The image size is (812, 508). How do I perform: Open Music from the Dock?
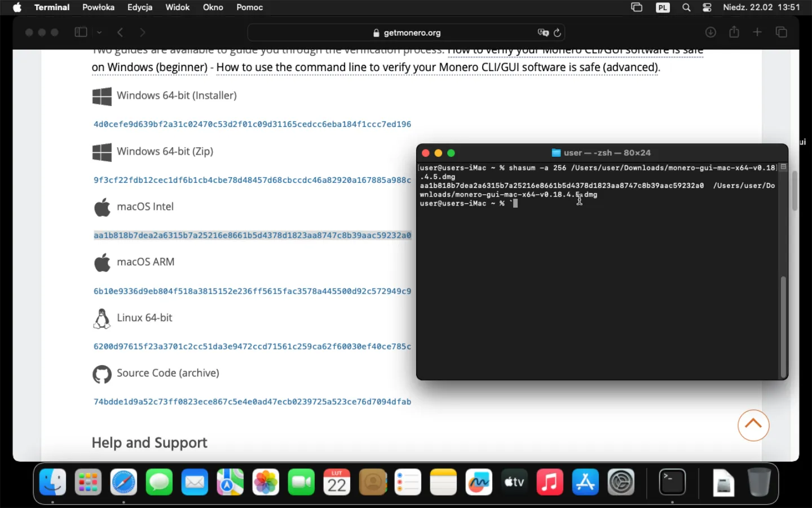550,483
